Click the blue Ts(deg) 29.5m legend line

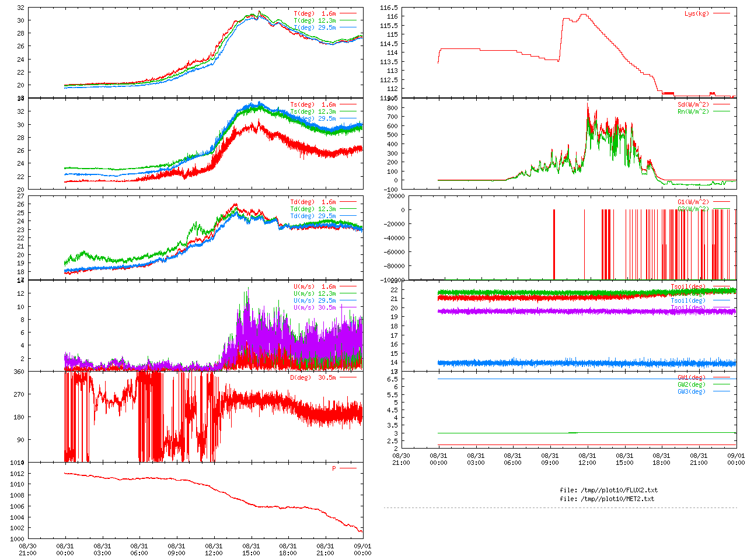[x=348, y=118]
